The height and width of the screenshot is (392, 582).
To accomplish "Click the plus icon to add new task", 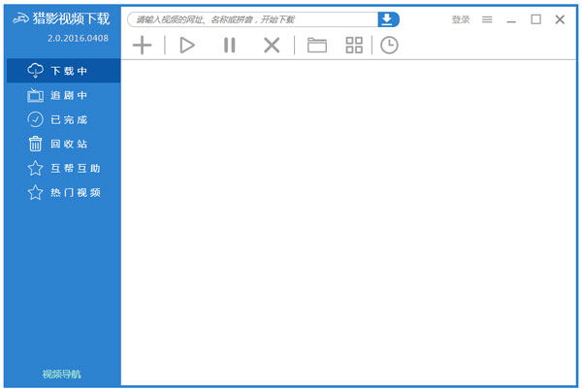I will (143, 45).
